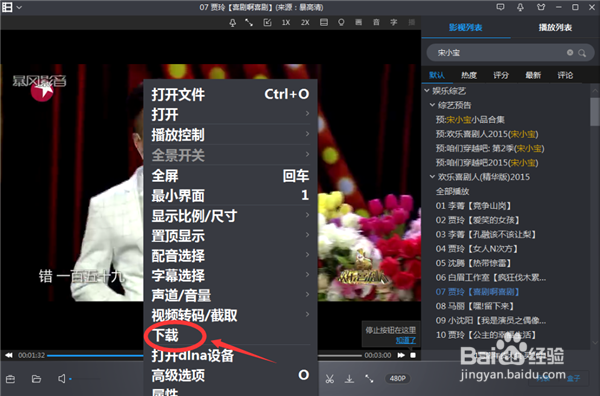
Task: Expand 声道/音量 submenu
Action: [x=230, y=295]
